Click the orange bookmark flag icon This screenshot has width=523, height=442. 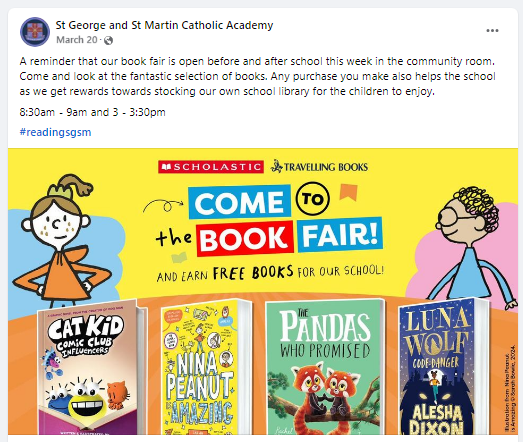[x=348, y=192]
